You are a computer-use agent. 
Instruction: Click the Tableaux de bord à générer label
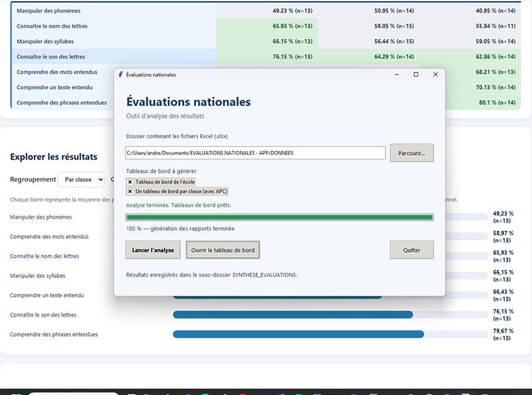pyautogui.click(x=161, y=171)
